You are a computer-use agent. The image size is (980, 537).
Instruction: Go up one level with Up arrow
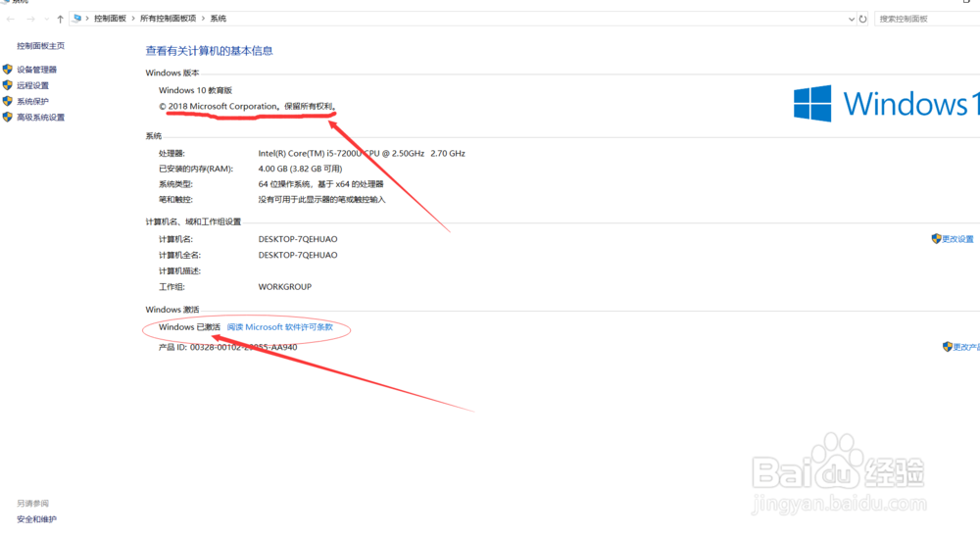pyautogui.click(x=60, y=20)
